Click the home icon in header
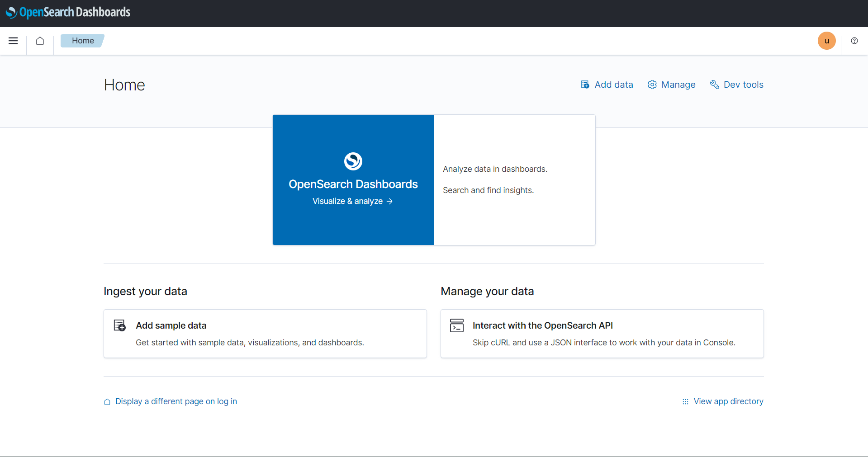This screenshot has height=457, width=868. (x=40, y=41)
